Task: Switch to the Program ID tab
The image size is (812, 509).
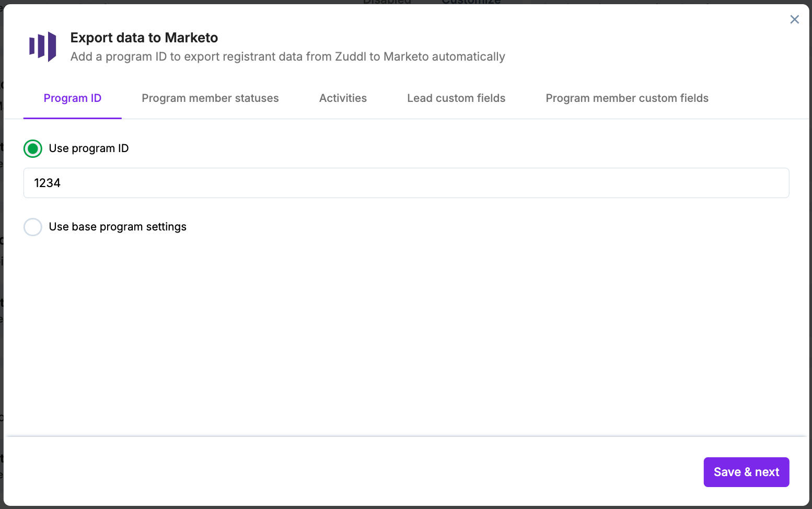Action: pyautogui.click(x=73, y=98)
